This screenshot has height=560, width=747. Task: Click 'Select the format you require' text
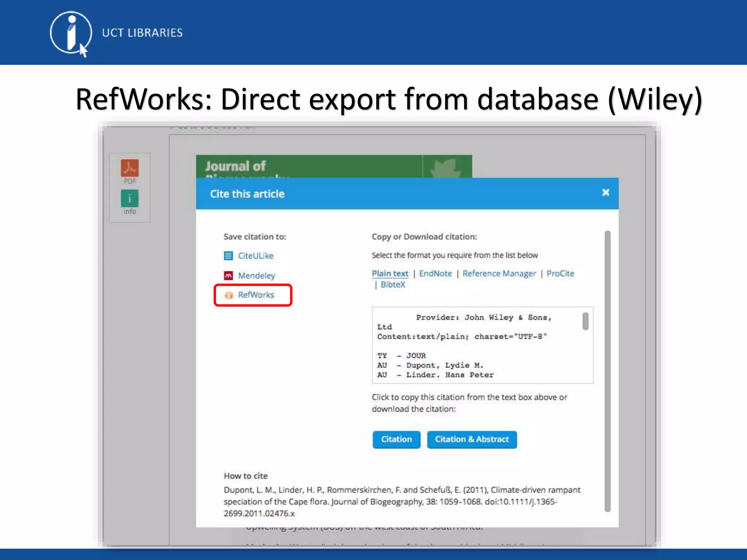tap(455, 255)
